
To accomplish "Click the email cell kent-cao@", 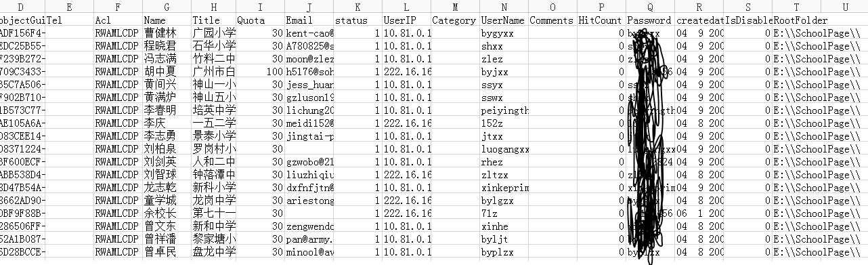I will point(309,33).
